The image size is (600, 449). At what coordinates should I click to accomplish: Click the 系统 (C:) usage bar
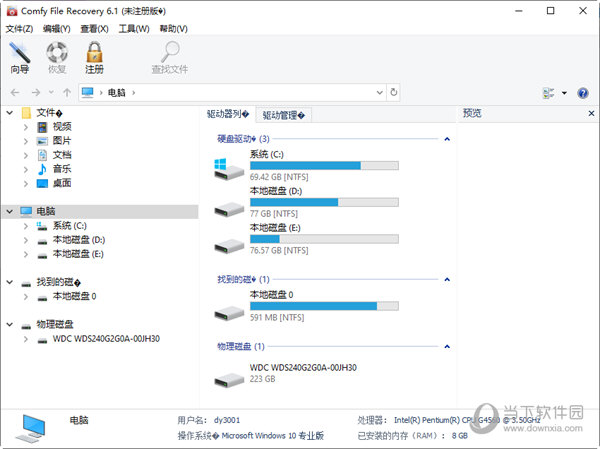[x=324, y=165]
